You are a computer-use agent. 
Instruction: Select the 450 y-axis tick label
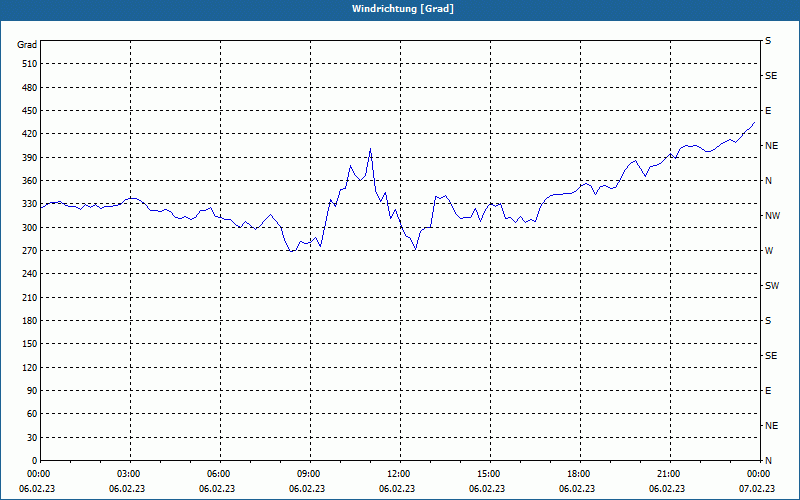[x=30, y=111]
